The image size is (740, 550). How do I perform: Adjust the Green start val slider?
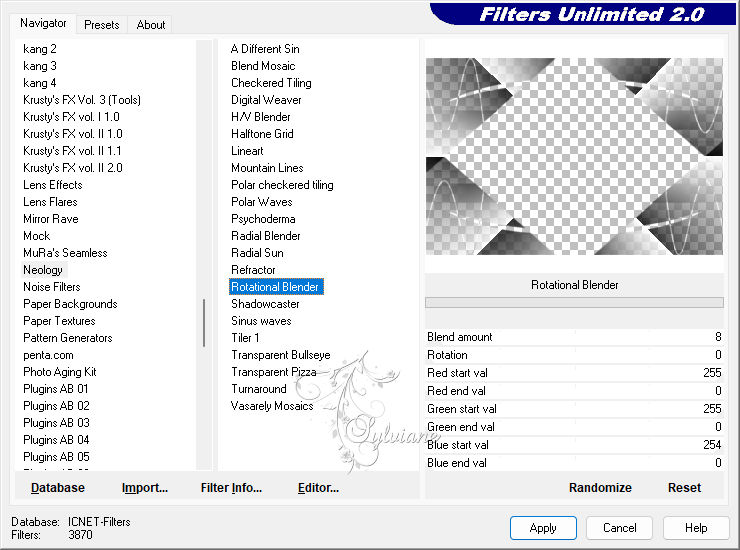click(574, 409)
